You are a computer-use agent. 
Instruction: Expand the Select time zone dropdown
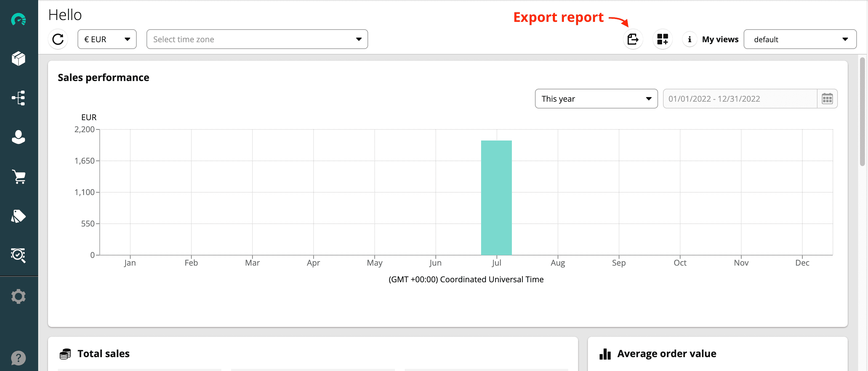coord(257,39)
